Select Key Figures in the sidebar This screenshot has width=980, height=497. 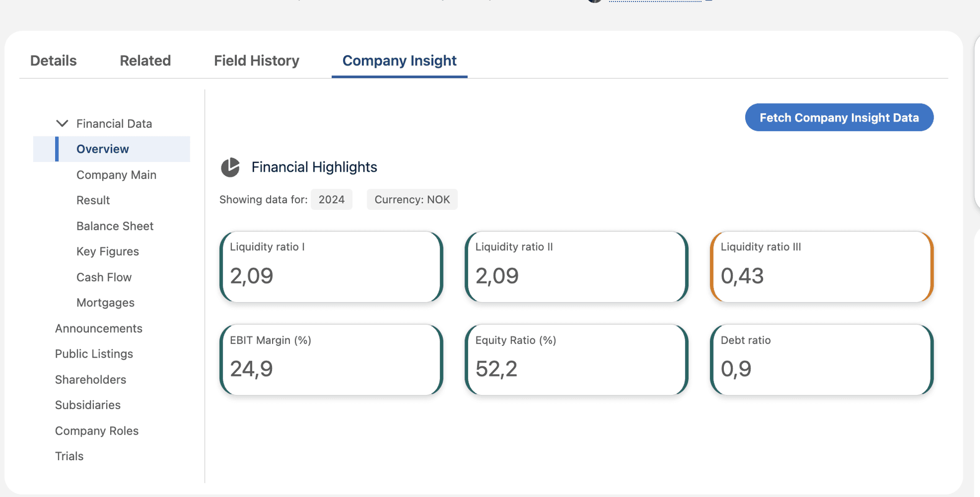point(107,251)
